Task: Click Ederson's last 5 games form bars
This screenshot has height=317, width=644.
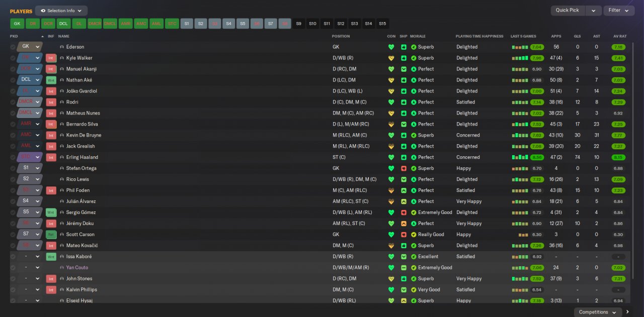Action: pyautogui.click(x=520, y=47)
